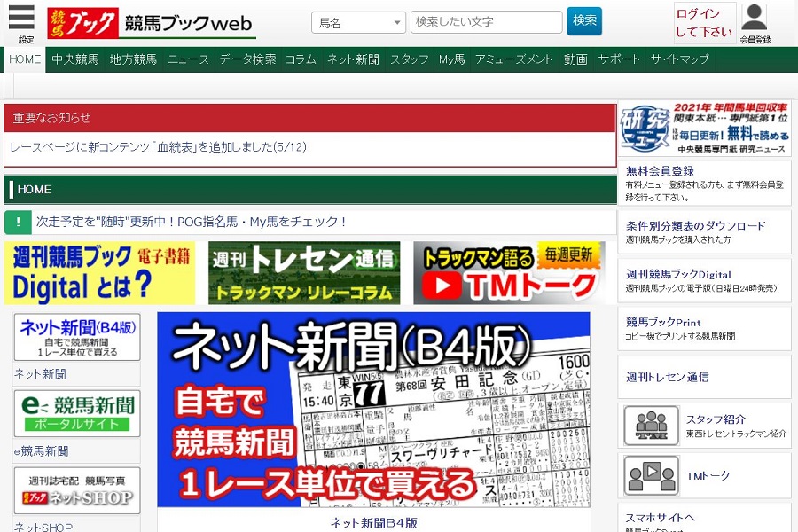The image size is (798, 532).
Task: Open the 無料会員登録 link
Action: pyautogui.click(x=660, y=171)
